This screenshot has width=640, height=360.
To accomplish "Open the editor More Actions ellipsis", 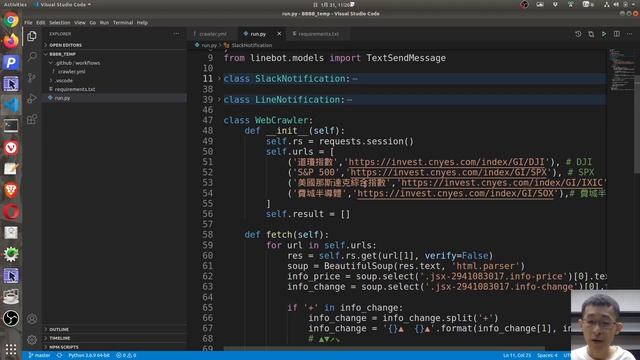I will coord(629,34).
